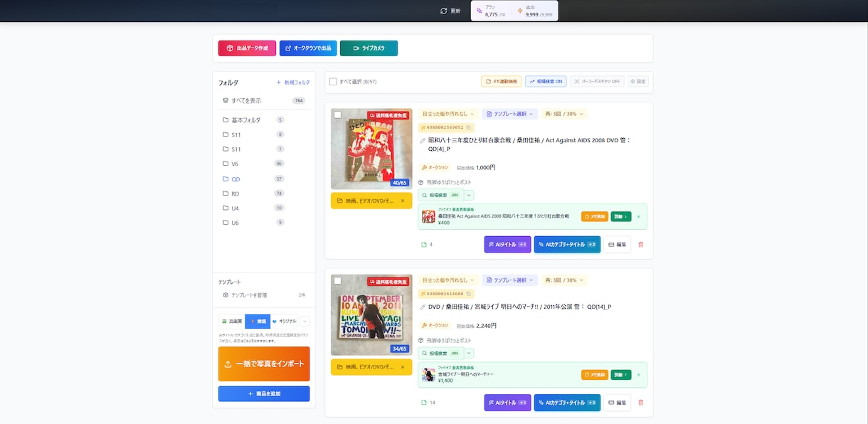Screen dimensions: 868x424
Task: Click 編集 button on first item
Action: click(618, 245)
